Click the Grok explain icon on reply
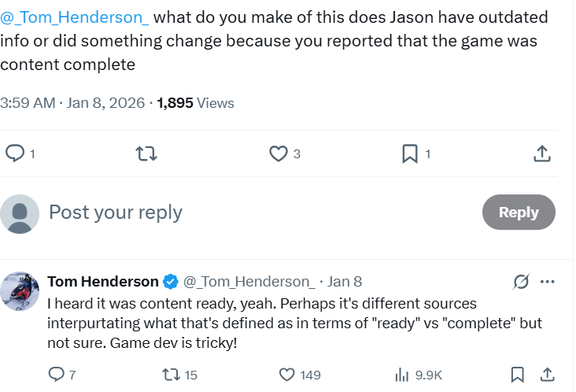Screen dimensions: 576x392 pos(520,281)
